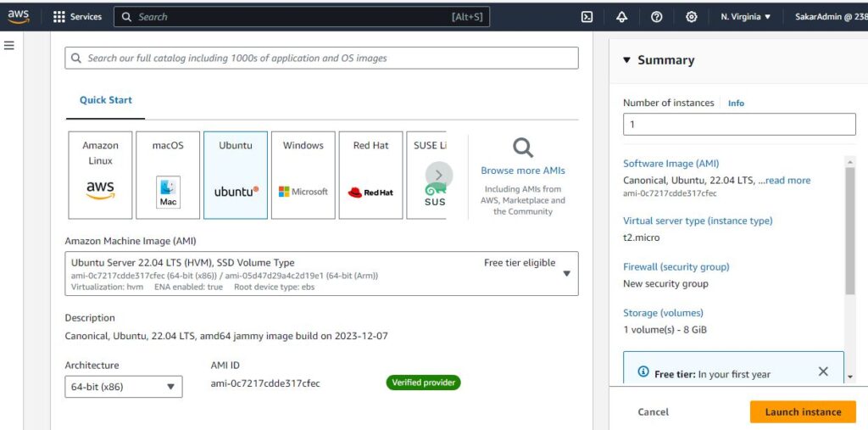Open the Firewall (security group) summary link
Screen dimensions: 868x430
click(x=676, y=266)
